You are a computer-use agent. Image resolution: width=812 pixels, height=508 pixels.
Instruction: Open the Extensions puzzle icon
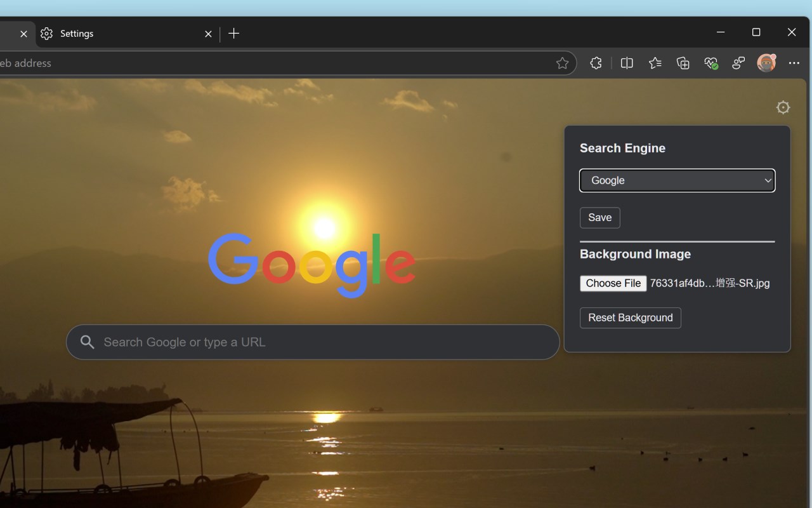(x=596, y=63)
